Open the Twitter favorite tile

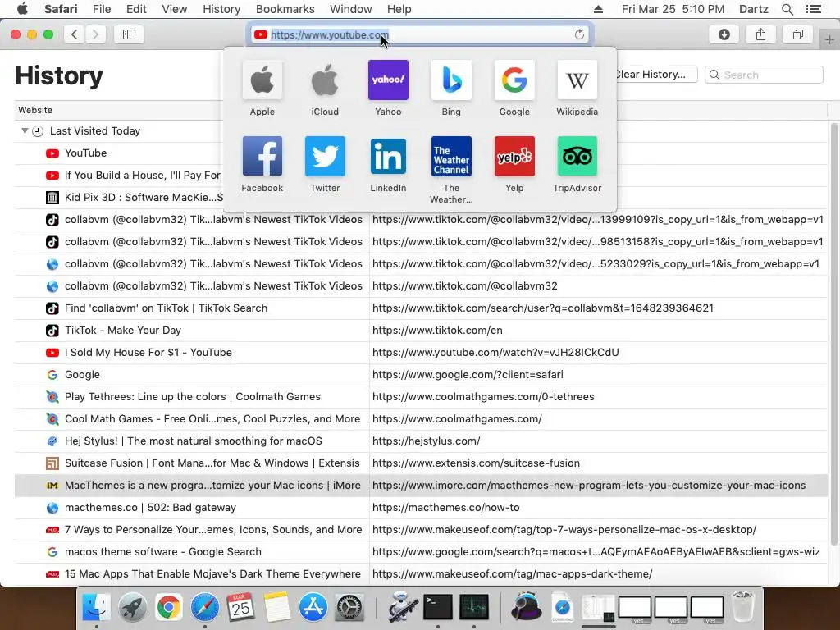[x=325, y=157]
